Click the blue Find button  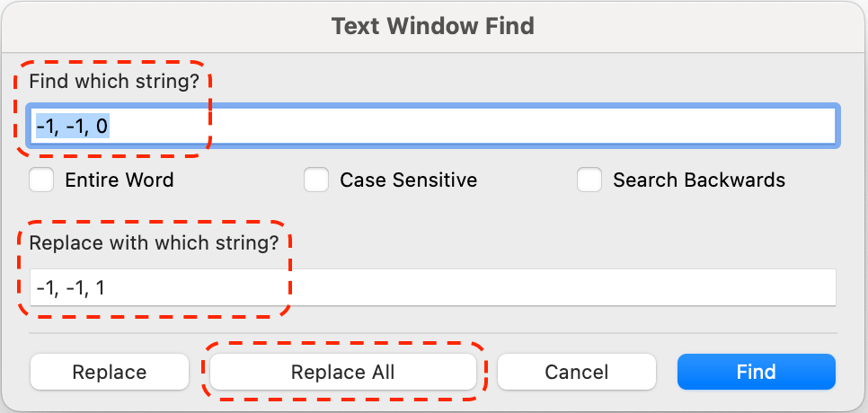click(x=756, y=372)
